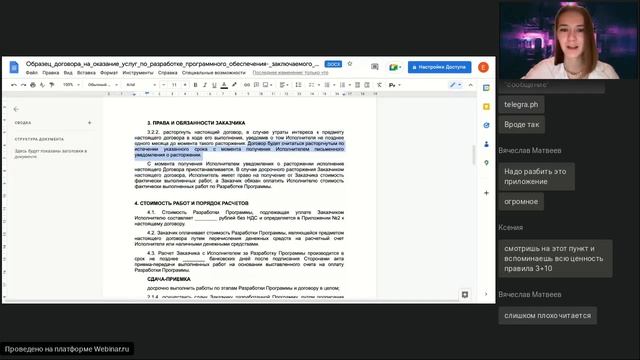Open Contacts in the side panel
This screenshot has height=360, width=640.
(x=486, y=144)
